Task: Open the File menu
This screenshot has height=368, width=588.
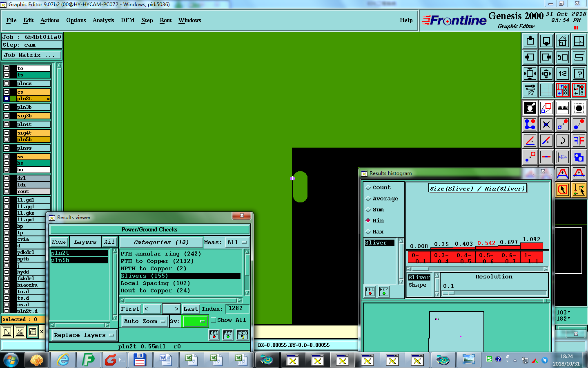Action: coord(11,20)
